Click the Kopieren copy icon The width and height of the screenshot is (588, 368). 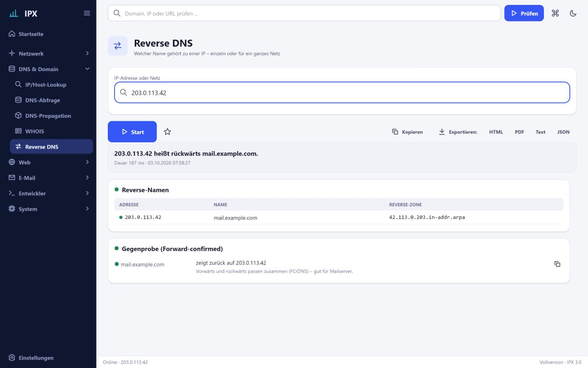pos(395,132)
